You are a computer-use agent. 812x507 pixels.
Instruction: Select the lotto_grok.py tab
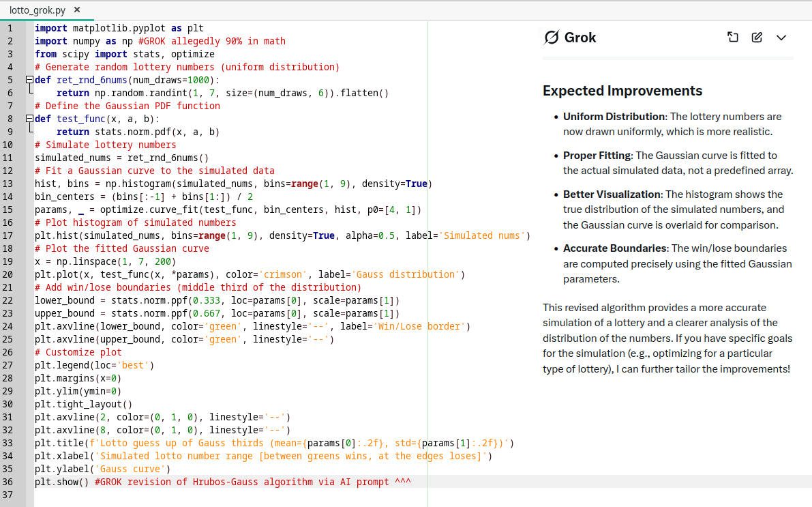(x=39, y=10)
